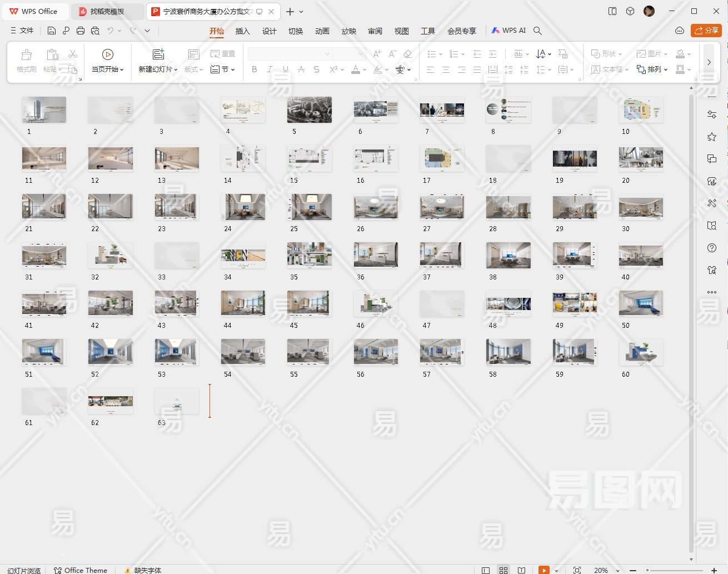Screen dimensions: 728x574
Task: Click the fit-to-window icon in status bar
Action: 577,570
